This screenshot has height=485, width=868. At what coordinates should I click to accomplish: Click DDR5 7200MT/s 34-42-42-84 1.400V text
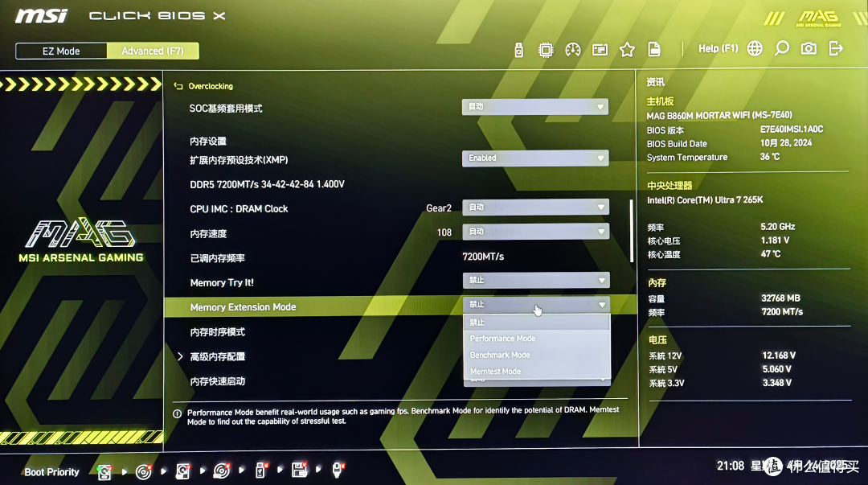coord(267,184)
